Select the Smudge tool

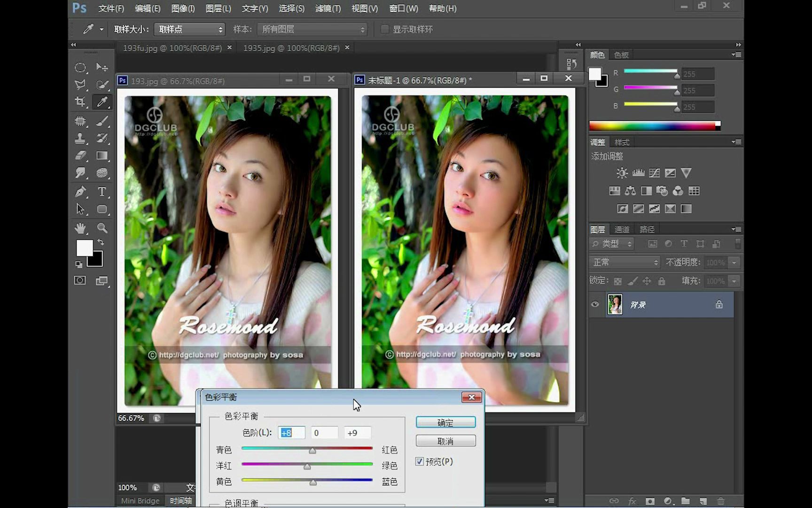80,173
